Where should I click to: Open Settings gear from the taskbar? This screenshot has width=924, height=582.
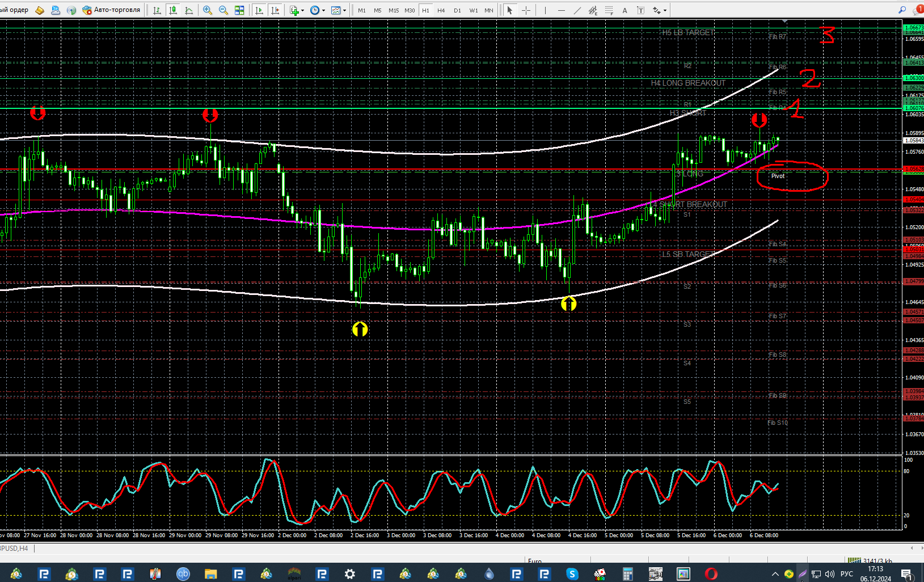[350, 574]
